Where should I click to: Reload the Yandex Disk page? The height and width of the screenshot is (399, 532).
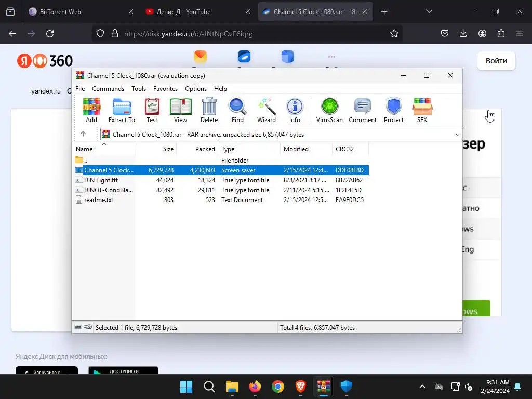tap(50, 34)
